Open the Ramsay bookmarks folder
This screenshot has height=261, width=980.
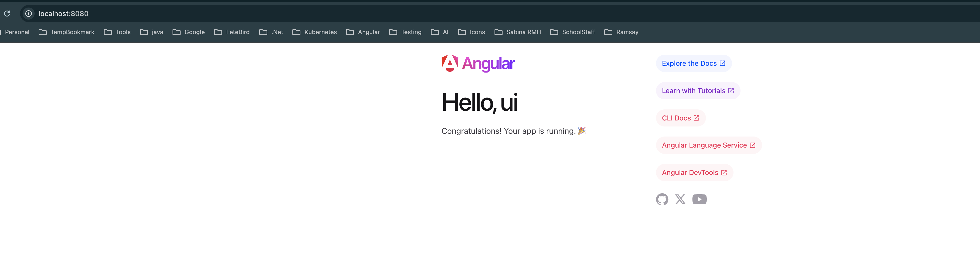(621, 32)
